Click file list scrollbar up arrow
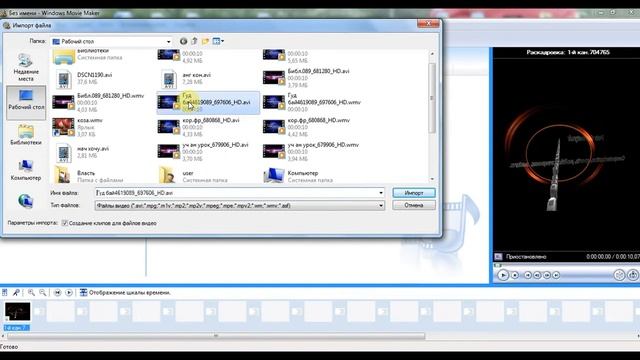 click(432, 53)
